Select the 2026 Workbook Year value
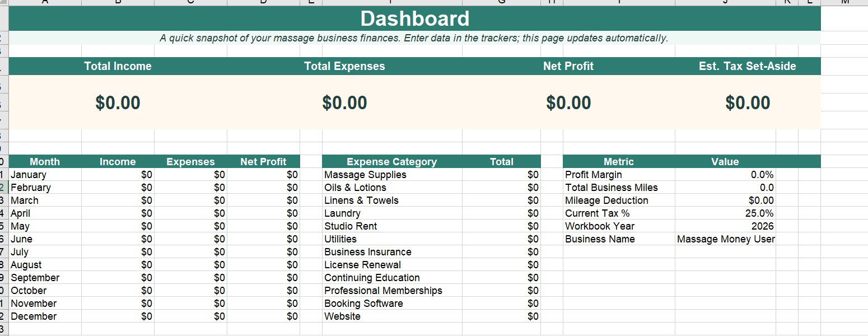Image resolution: width=868 pixels, height=336 pixels. pyautogui.click(x=725, y=226)
